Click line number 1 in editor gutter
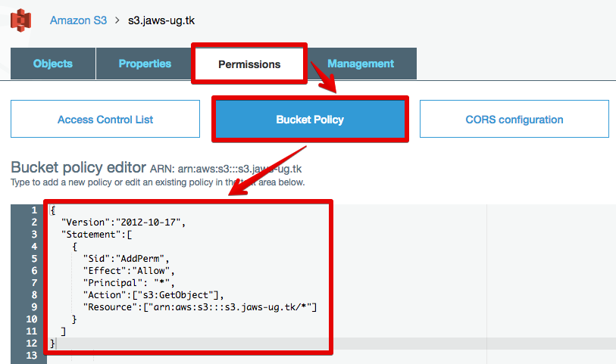616x364 pixels. coord(34,210)
